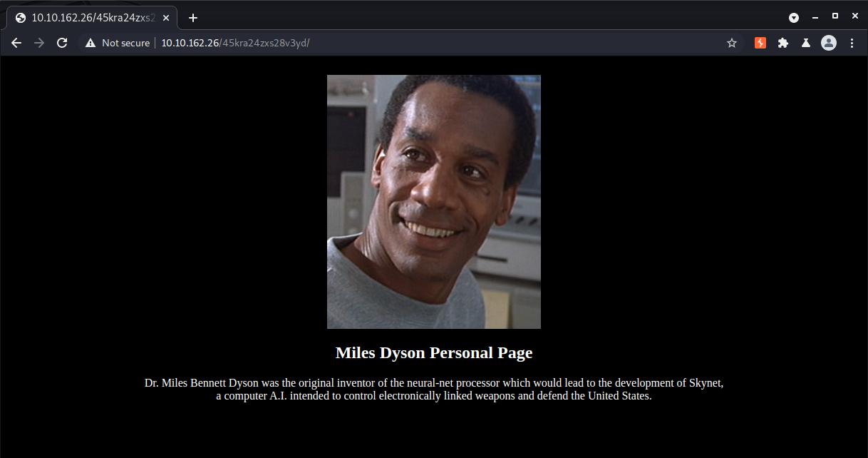Open the Chrome Labs flask icon
The image size is (868, 458).
click(806, 43)
